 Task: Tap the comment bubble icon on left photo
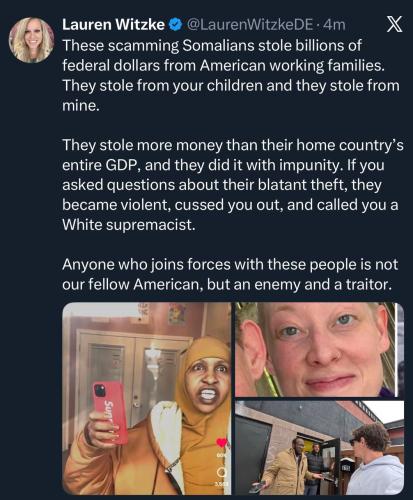[222, 472]
